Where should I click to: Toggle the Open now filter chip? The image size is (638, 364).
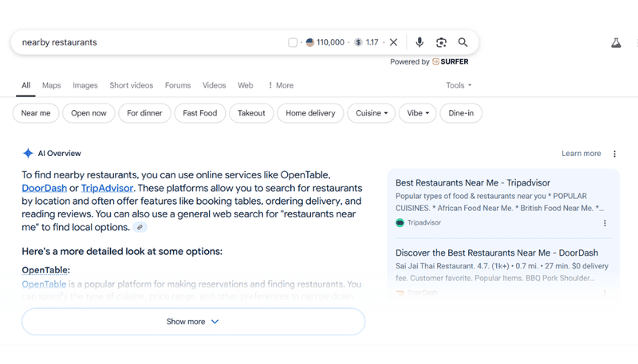click(89, 113)
